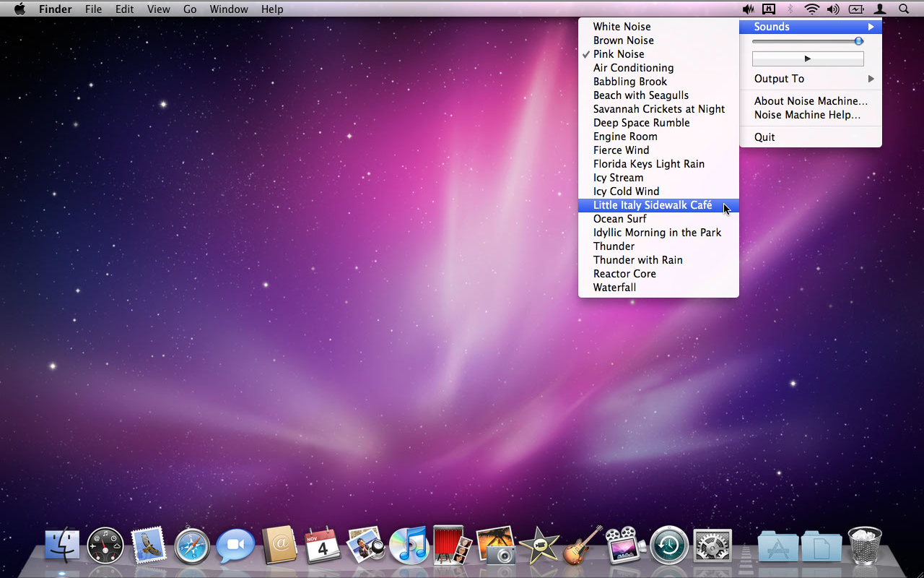This screenshot has height=578, width=924.
Task: Open Dashboard from the Dock
Action: pos(105,545)
